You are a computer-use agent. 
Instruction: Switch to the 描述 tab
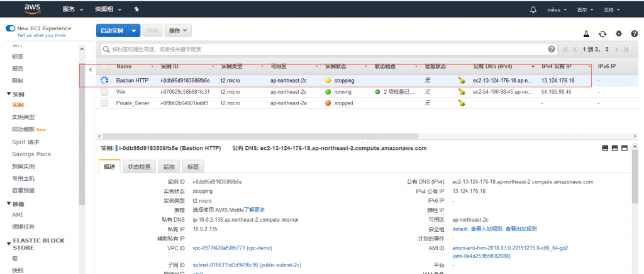(x=109, y=167)
